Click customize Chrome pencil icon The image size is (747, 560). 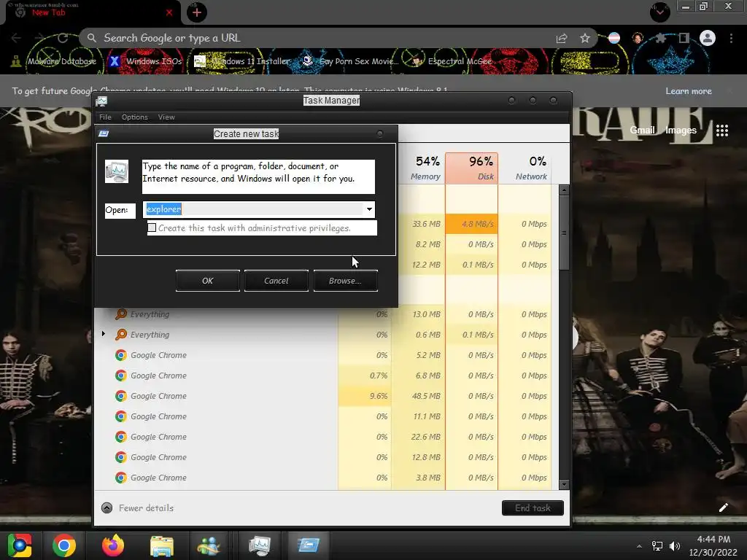(723, 507)
